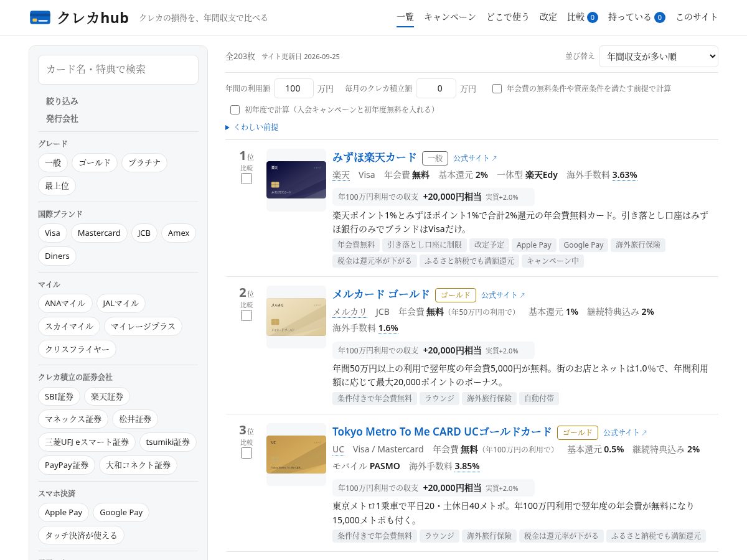This screenshot has height=560, width=747.
Task: Go to the キャンペーン page
Action: click(450, 17)
